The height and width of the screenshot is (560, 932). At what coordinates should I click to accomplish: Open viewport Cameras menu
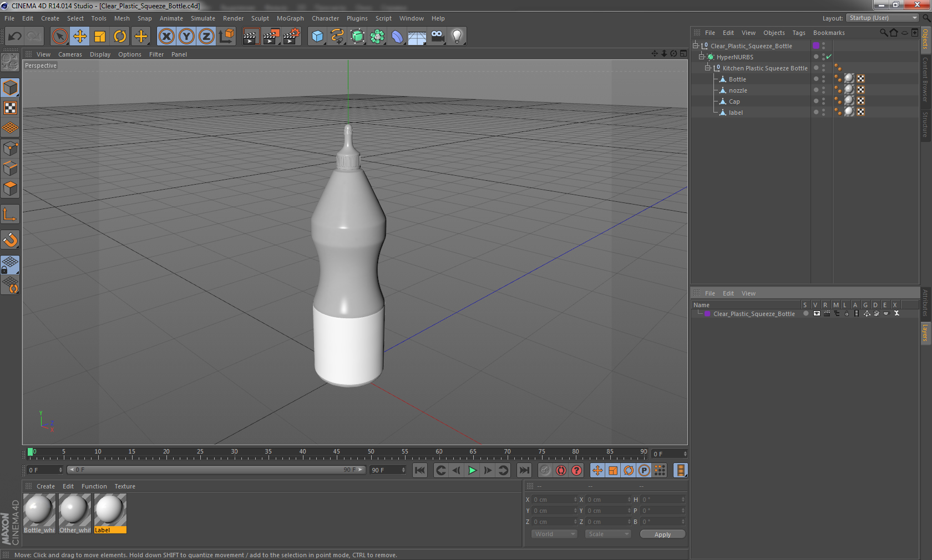tap(70, 54)
